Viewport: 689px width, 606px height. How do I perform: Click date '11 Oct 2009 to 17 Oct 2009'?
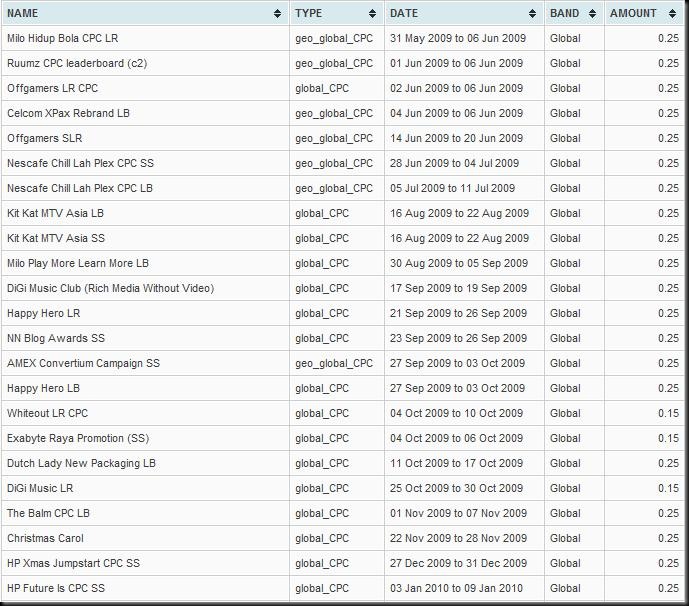[x=457, y=464]
